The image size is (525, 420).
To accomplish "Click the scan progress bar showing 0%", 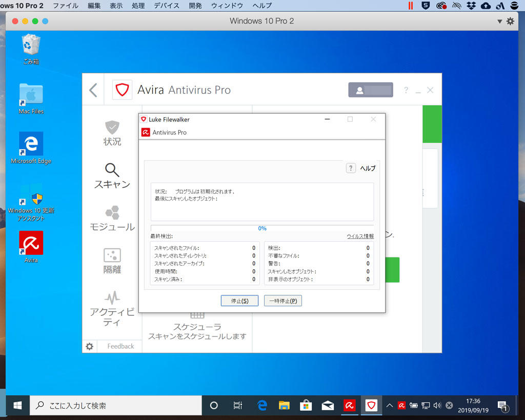I will pyautogui.click(x=262, y=228).
